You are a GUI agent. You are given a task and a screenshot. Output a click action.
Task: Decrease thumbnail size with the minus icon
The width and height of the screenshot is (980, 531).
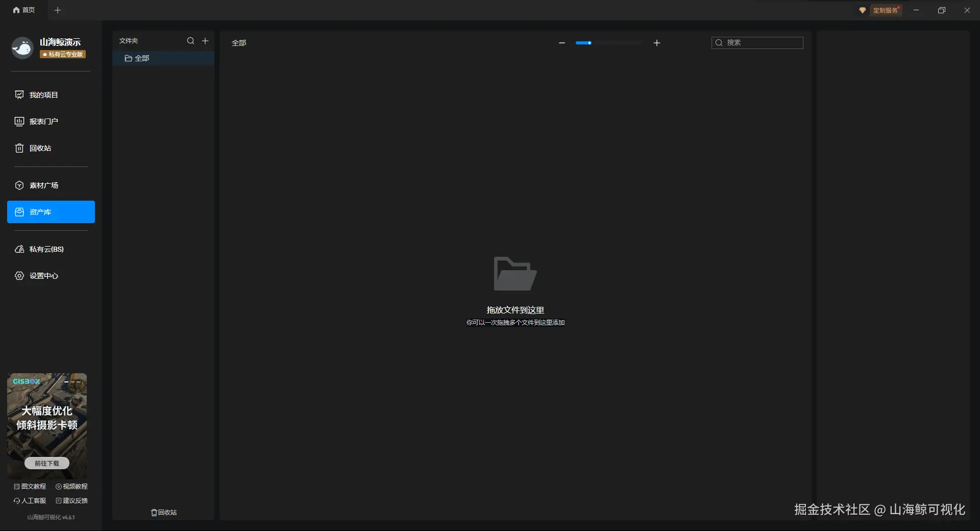[562, 43]
